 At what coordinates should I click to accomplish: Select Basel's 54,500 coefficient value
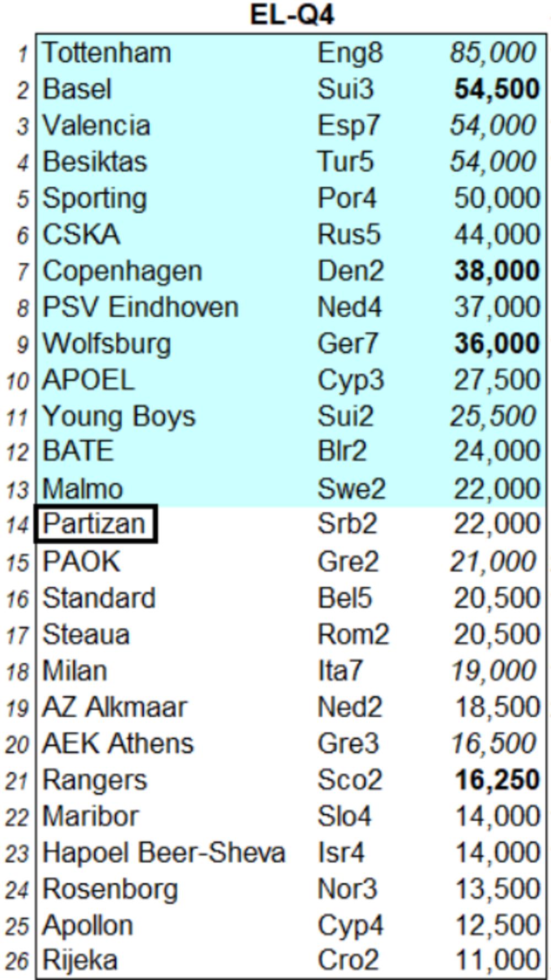(x=496, y=89)
